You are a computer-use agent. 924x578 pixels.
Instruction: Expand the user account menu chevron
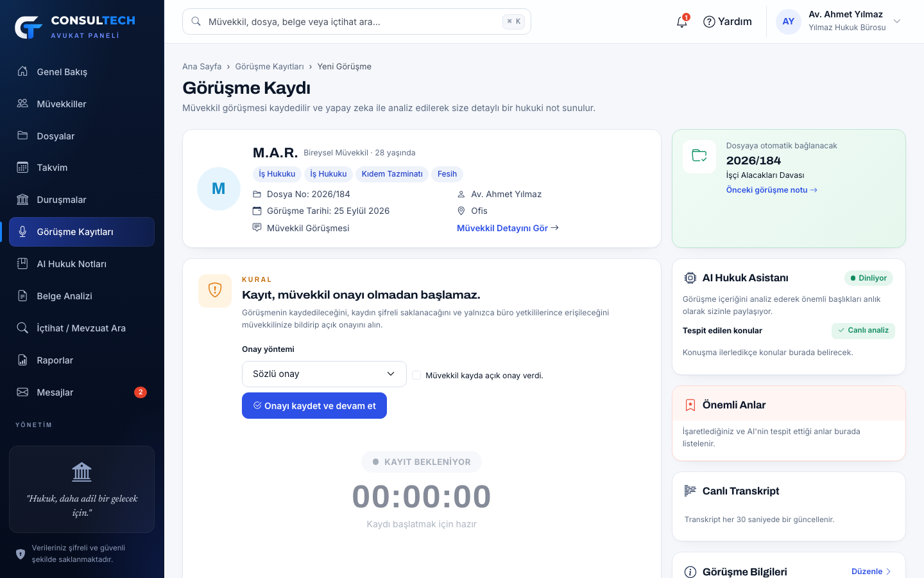pos(897,21)
